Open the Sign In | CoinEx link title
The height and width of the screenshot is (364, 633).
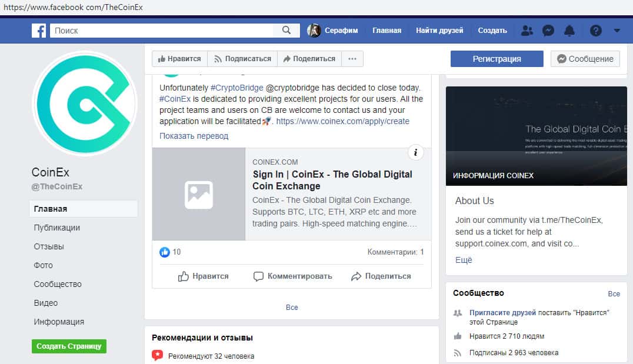click(x=332, y=180)
